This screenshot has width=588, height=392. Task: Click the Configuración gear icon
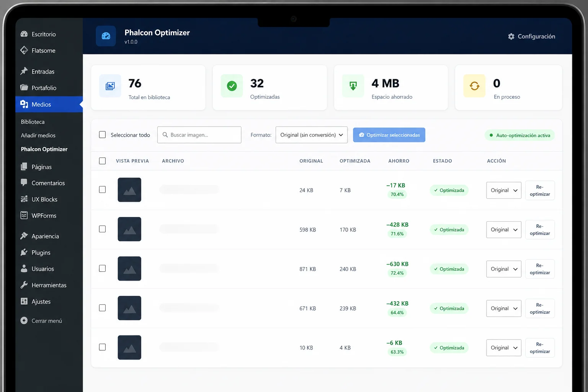tap(511, 36)
